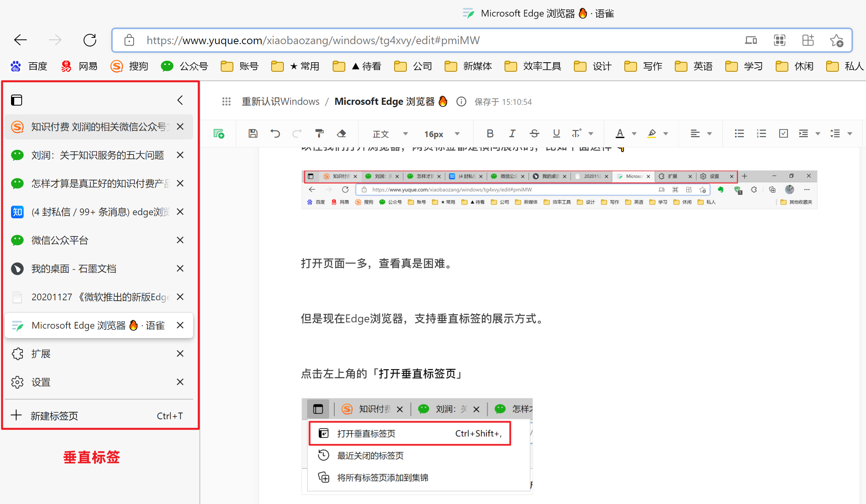The width and height of the screenshot is (866, 504).
Task: Switch to 微信公众平台 tab
Action: click(99, 240)
